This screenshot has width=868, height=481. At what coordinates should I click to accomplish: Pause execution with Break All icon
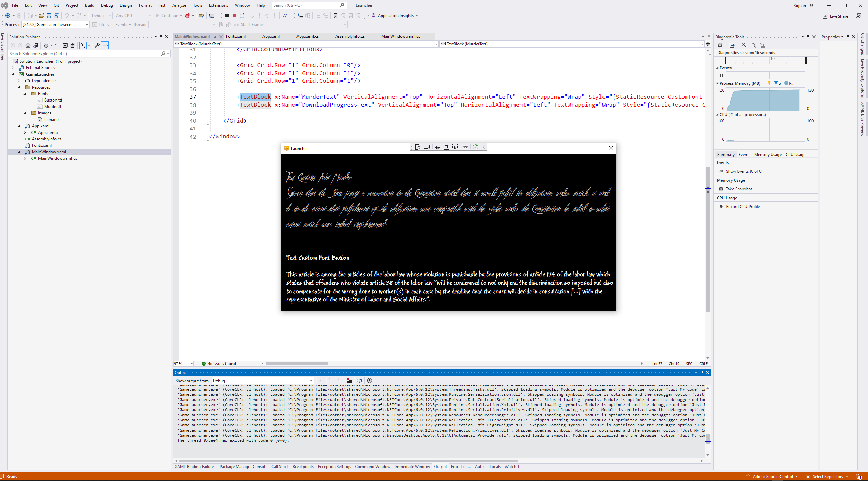point(227,16)
